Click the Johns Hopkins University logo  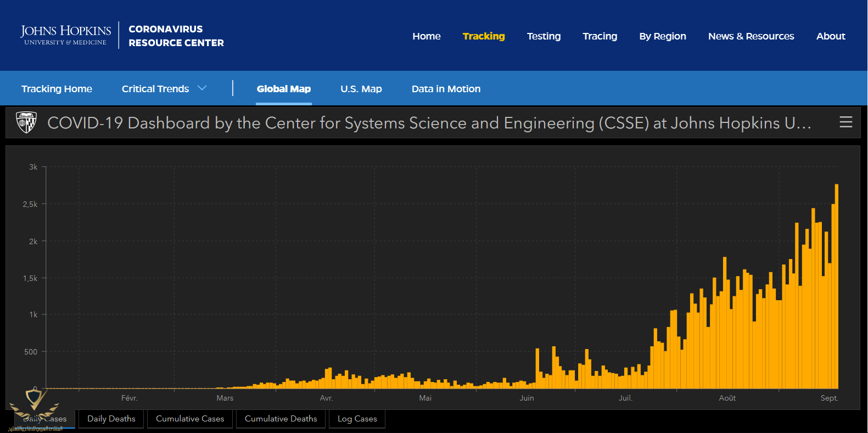click(66, 35)
